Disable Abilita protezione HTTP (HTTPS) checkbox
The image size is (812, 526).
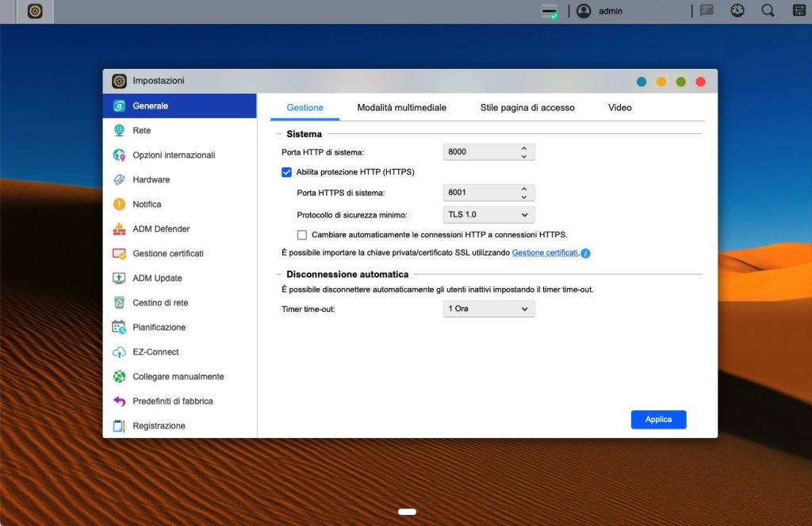pyautogui.click(x=287, y=171)
